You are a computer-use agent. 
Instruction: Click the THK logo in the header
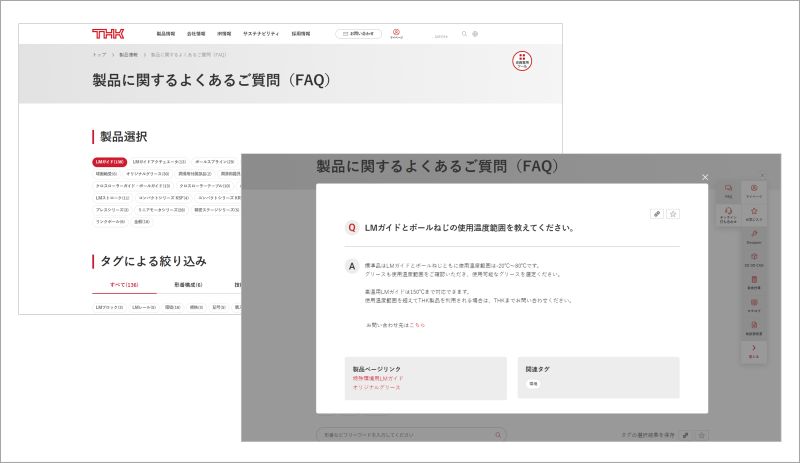coord(107,33)
